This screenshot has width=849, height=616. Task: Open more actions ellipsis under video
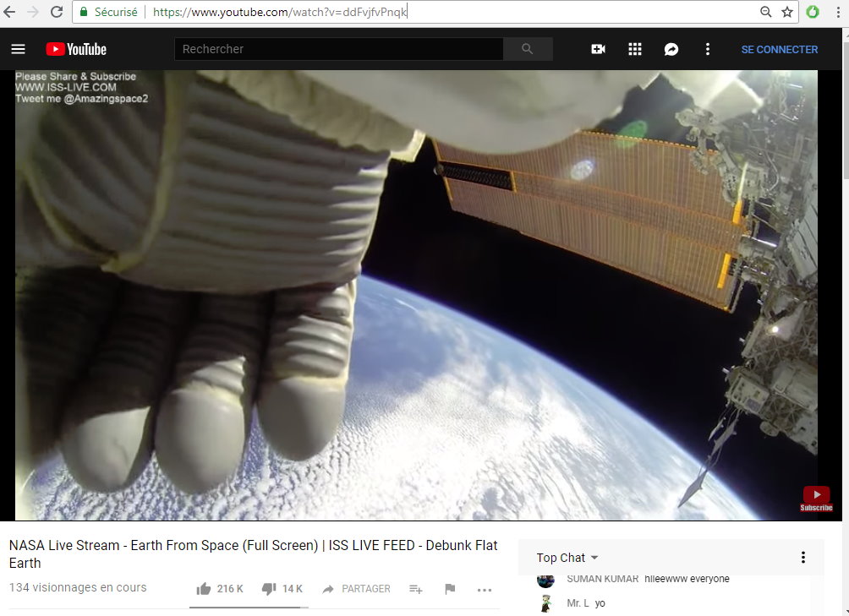[485, 590]
